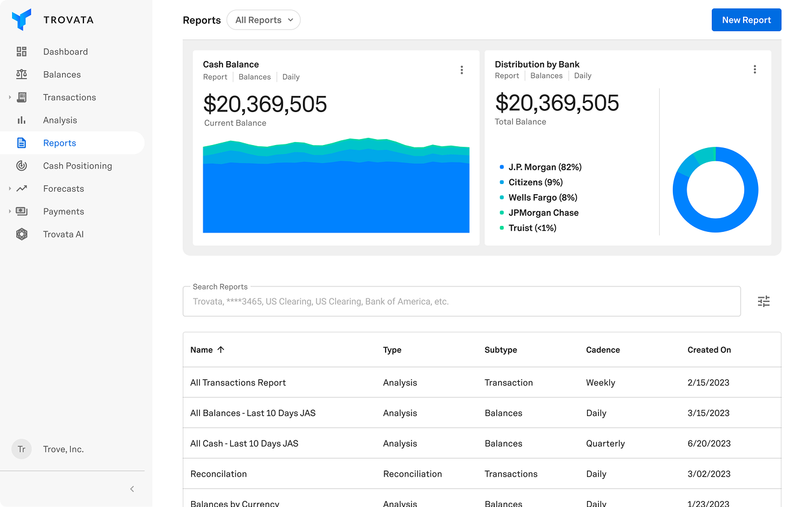Open the All Reports dropdown
Screen dimensions: 812x507
(263, 20)
